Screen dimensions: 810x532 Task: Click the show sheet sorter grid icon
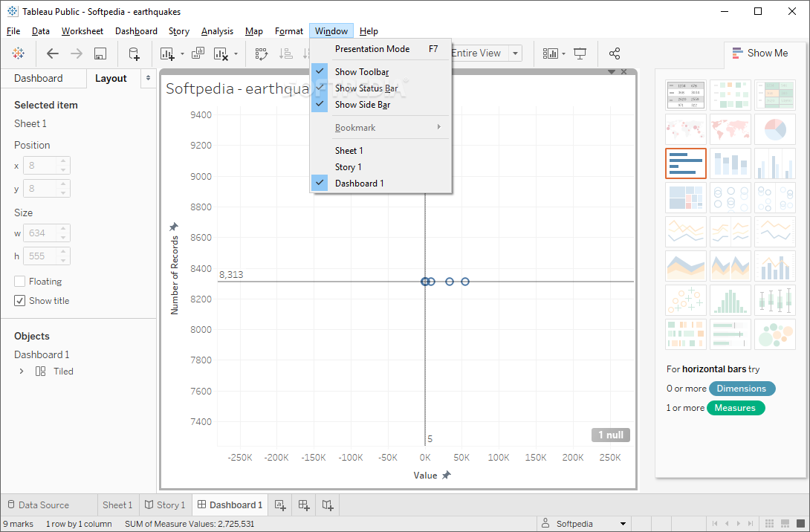769,523
